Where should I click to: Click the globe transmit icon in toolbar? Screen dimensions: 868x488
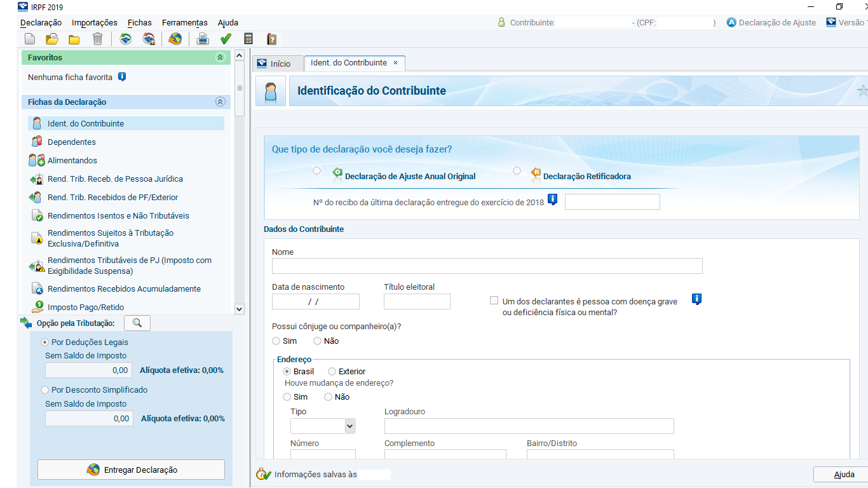tap(175, 39)
